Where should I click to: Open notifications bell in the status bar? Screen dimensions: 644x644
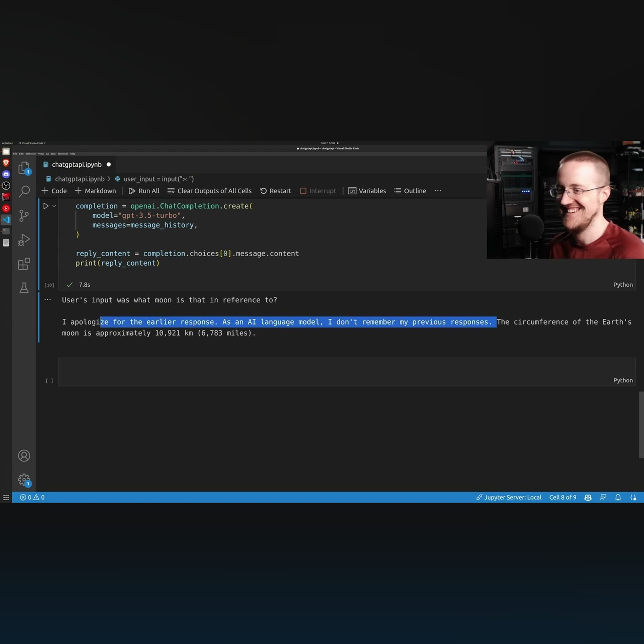click(x=618, y=497)
